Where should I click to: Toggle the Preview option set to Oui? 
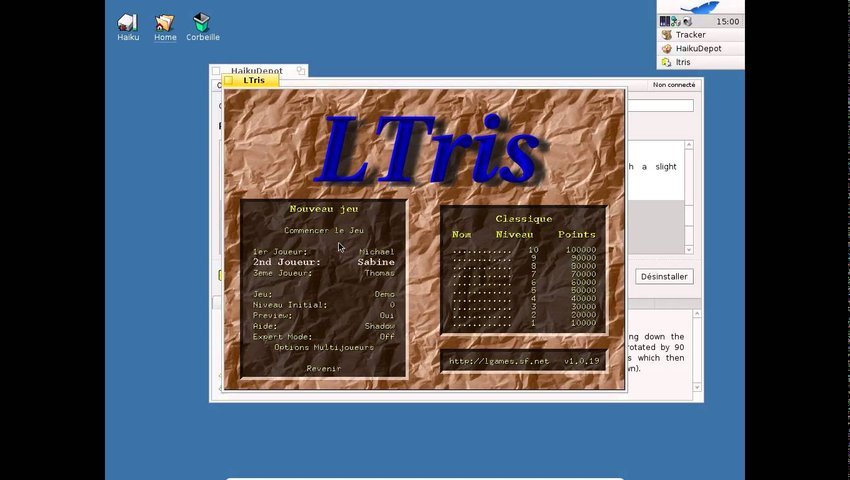pyautogui.click(x=324, y=316)
